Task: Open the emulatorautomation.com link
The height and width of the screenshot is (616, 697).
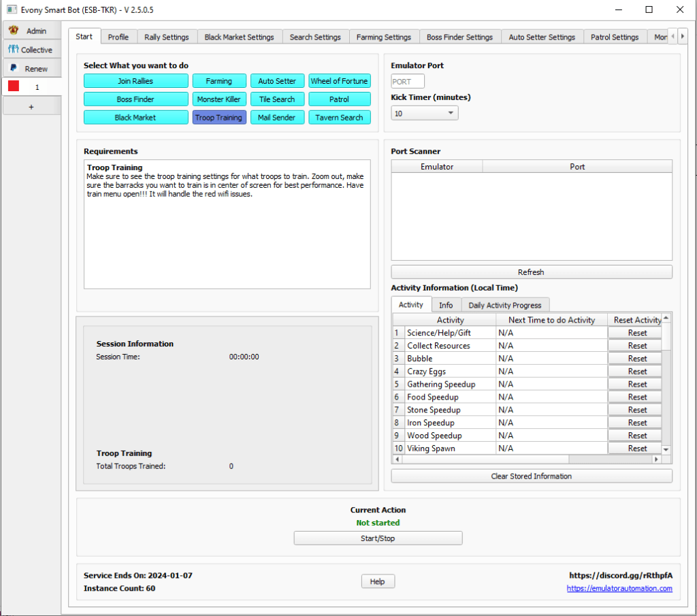Action: pyautogui.click(x=619, y=588)
